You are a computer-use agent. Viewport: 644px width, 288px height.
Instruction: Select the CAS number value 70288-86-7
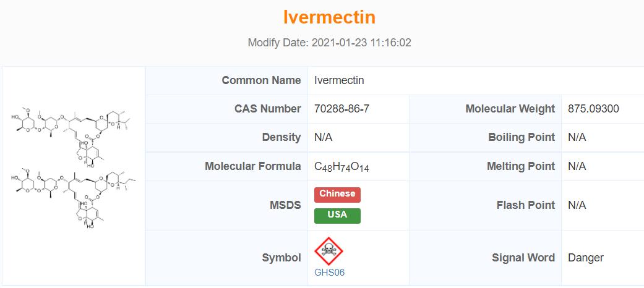pos(342,109)
